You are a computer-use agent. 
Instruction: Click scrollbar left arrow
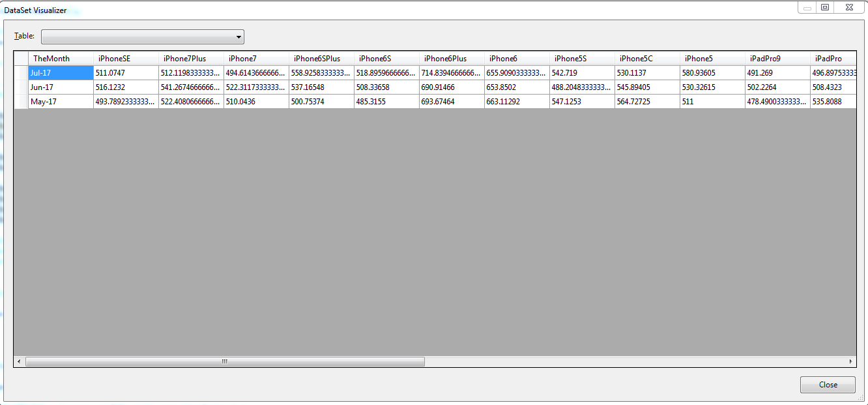pos(19,361)
